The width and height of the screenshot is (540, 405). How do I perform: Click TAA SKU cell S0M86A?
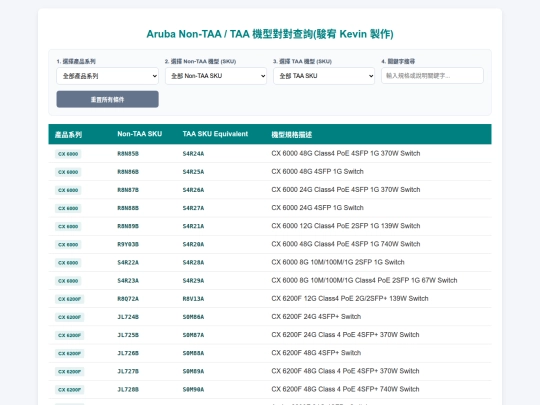click(x=193, y=317)
